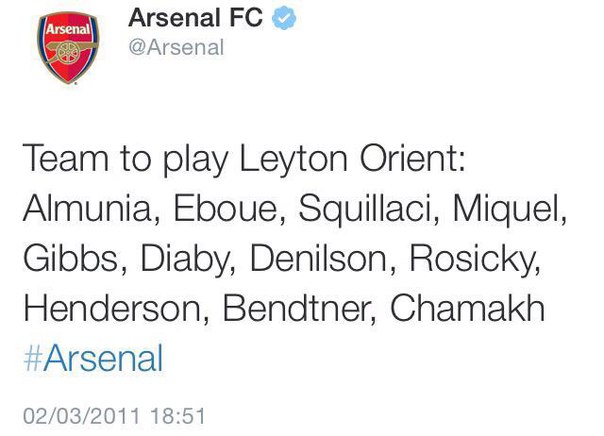Select the name Squillaci in tweet
The height and width of the screenshot is (436, 604).
[364, 210]
